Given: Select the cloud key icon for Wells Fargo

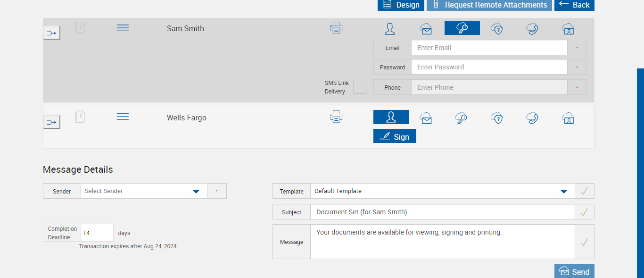Looking at the screenshot, I should pos(461,118).
